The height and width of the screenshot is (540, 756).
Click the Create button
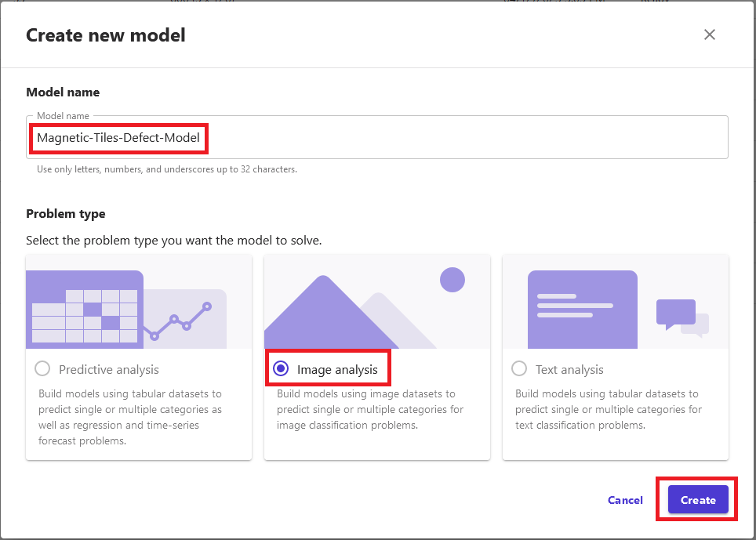698,499
